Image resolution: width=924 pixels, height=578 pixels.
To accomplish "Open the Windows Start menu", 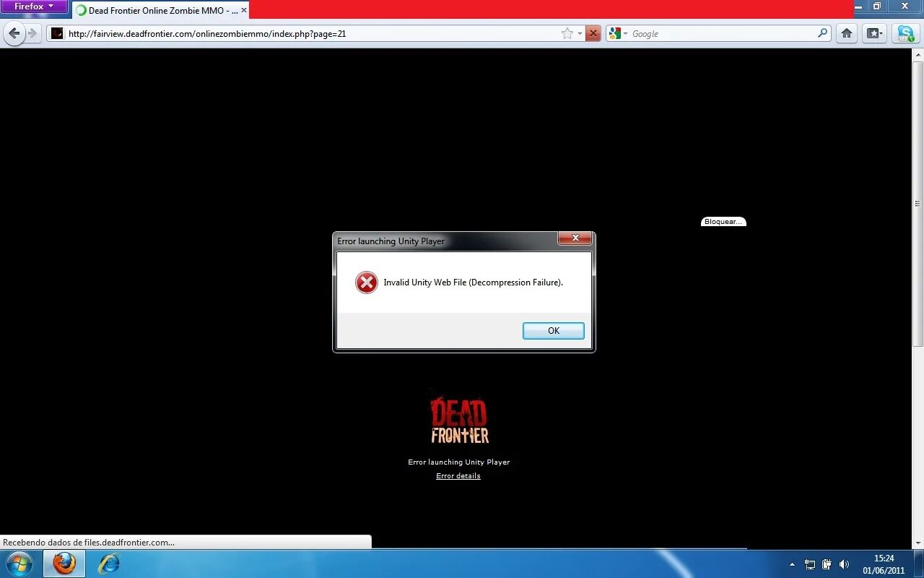I will click(x=19, y=564).
